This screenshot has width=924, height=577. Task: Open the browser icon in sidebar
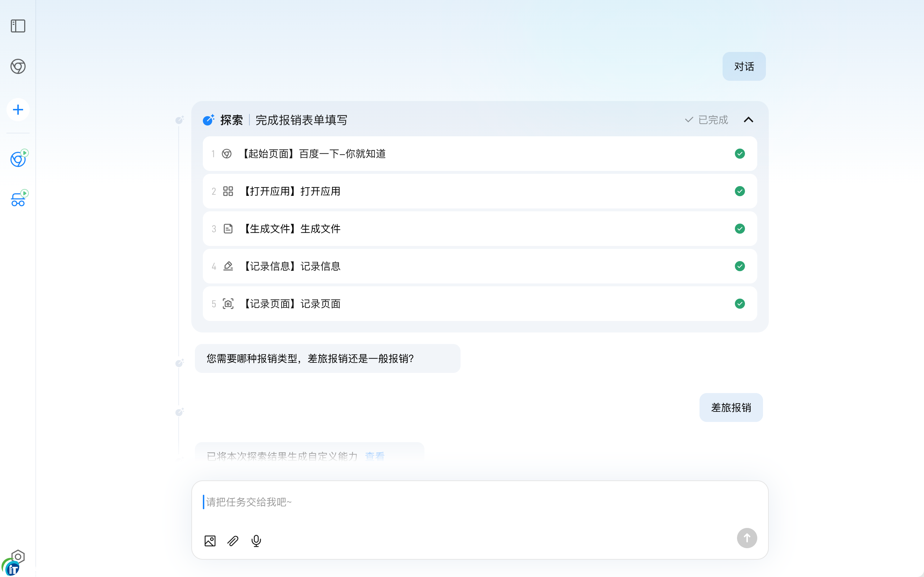coord(18,66)
